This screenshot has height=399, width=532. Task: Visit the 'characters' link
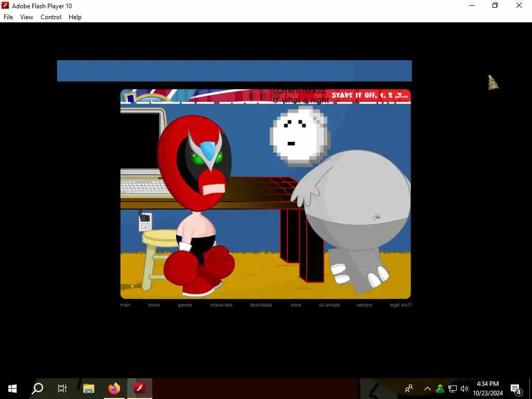221,304
